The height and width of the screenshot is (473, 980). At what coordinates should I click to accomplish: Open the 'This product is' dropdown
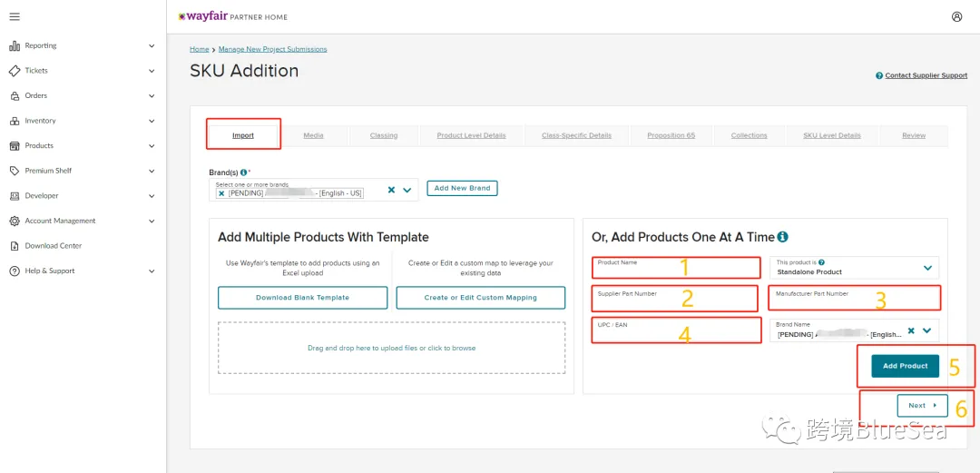click(855, 268)
